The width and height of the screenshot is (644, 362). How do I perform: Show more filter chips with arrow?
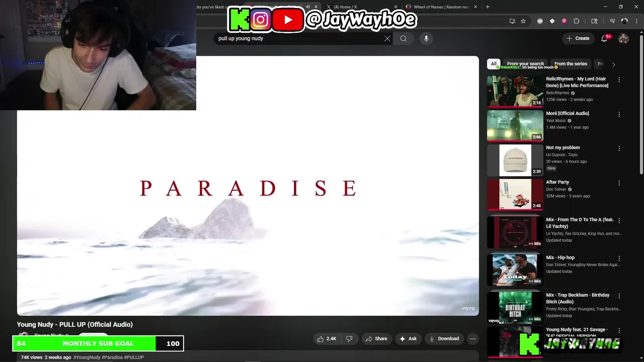click(613, 64)
